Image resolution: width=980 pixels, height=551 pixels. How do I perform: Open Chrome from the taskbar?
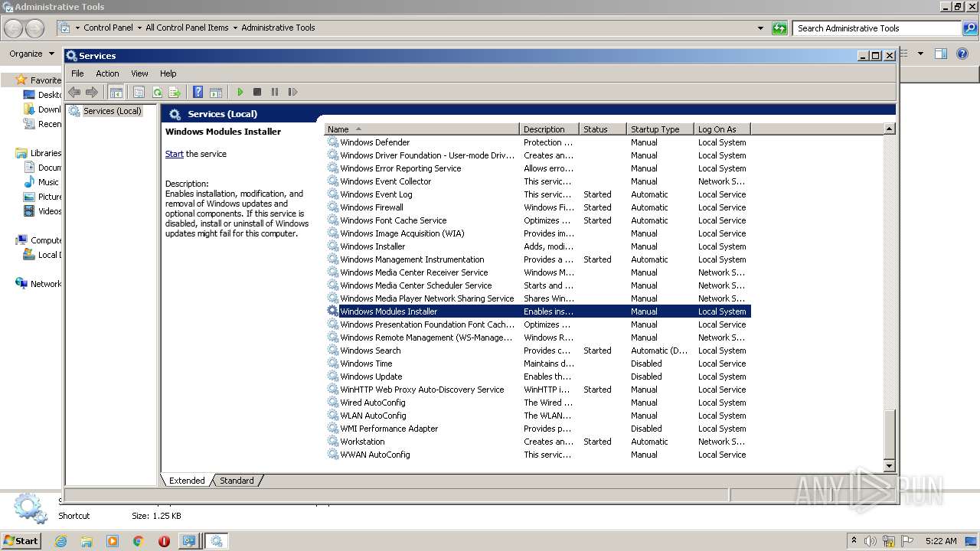point(138,541)
